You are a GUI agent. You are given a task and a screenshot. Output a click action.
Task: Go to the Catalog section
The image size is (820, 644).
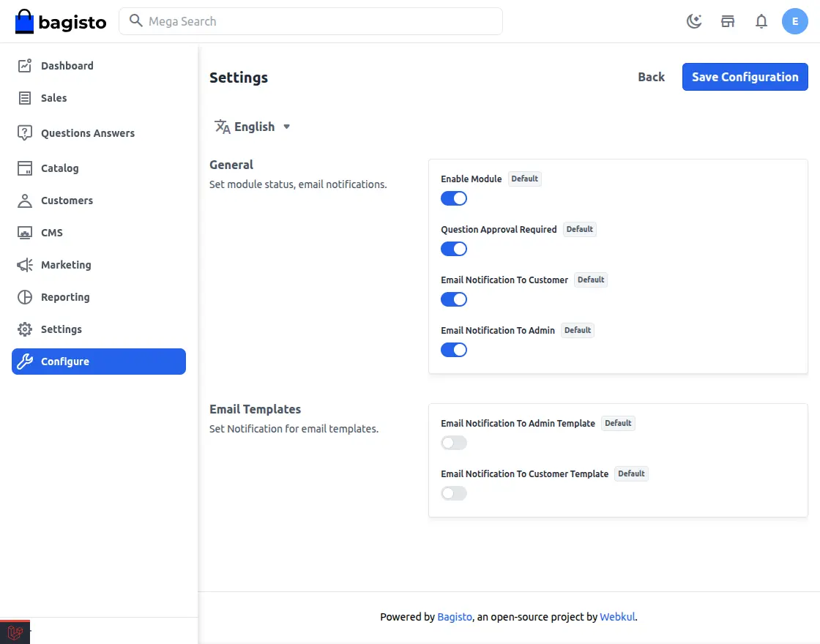(x=59, y=168)
